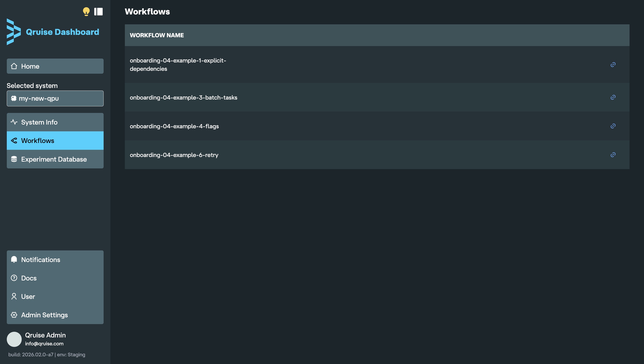This screenshot has height=364, width=644.
Task: Open the my-new-qpu system selector
Action: [55, 98]
